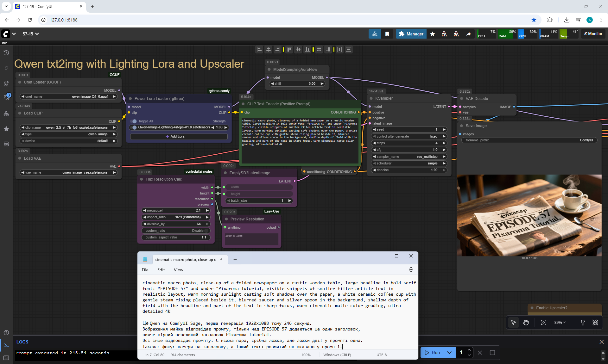This screenshot has height=364, width=608.
Task: Toggle the bottom console panel icon
Action: [6, 345]
